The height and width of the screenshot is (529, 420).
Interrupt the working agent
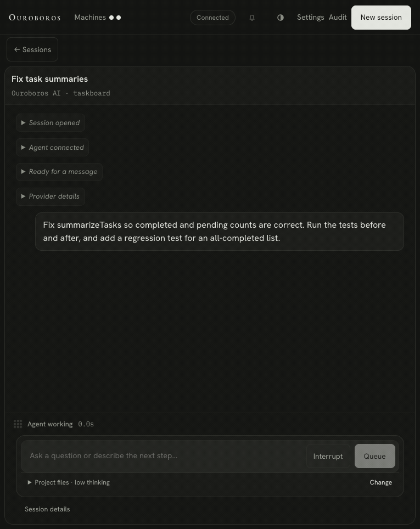328,456
